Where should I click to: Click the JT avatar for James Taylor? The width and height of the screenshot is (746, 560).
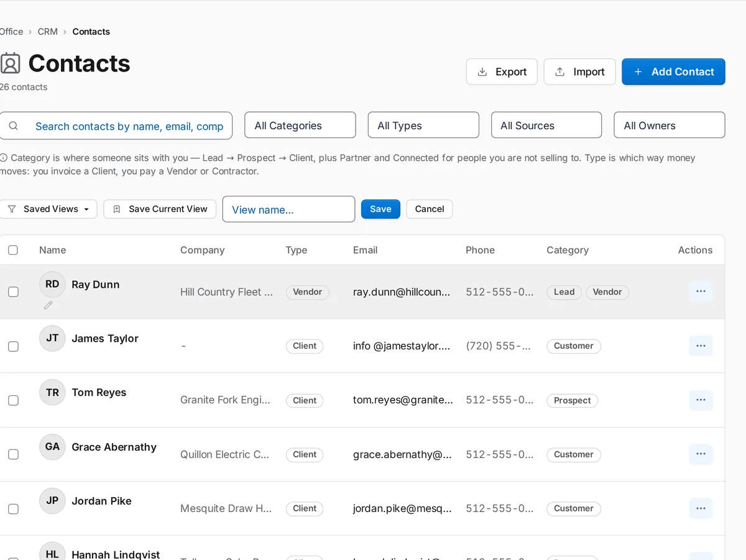point(52,338)
